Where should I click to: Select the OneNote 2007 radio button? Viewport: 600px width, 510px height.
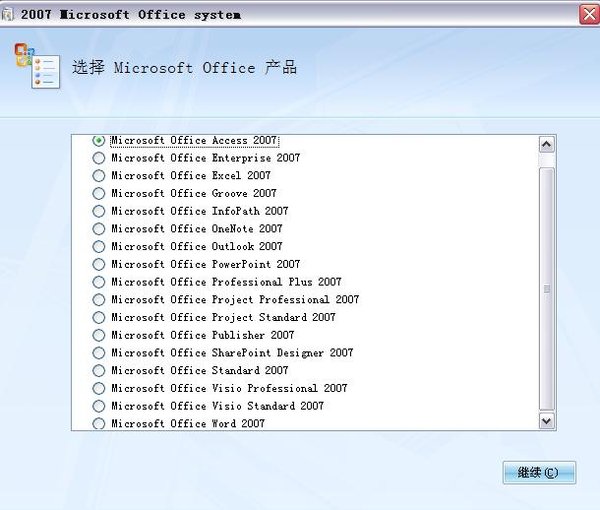(98, 229)
